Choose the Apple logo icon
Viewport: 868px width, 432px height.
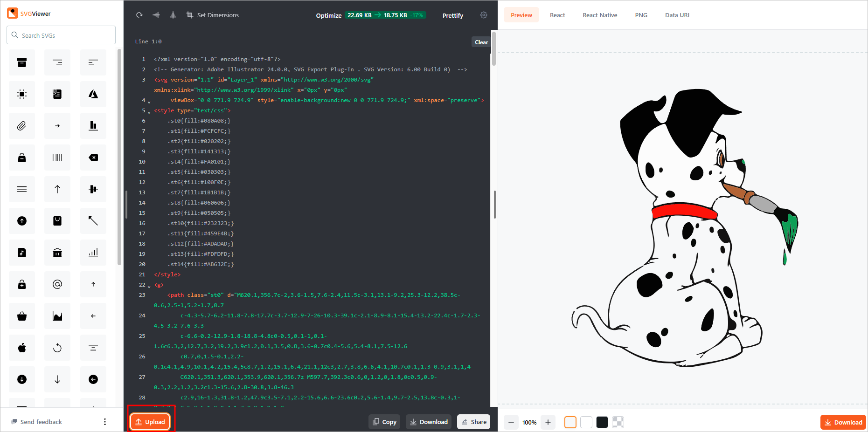click(x=22, y=348)
